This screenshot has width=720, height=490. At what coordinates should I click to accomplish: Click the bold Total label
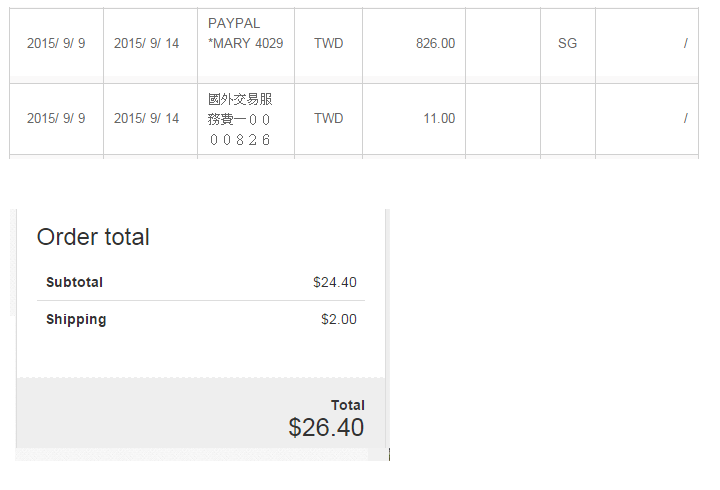(348, 405)
